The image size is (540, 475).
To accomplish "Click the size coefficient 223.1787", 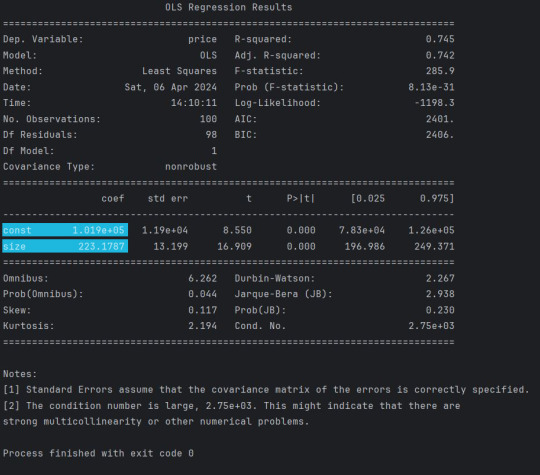I will coord(101,246).
